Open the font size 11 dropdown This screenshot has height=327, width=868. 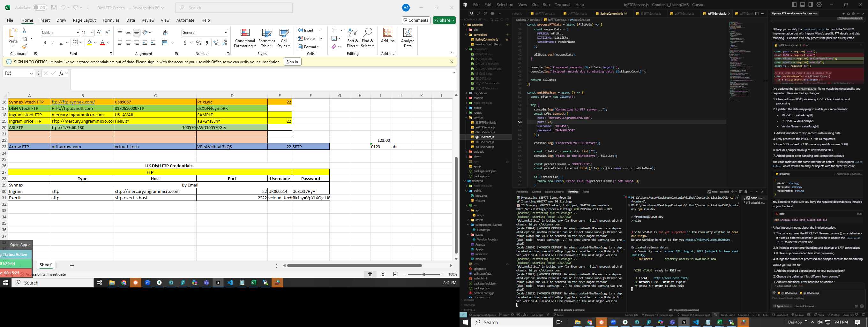coord(92,33)
